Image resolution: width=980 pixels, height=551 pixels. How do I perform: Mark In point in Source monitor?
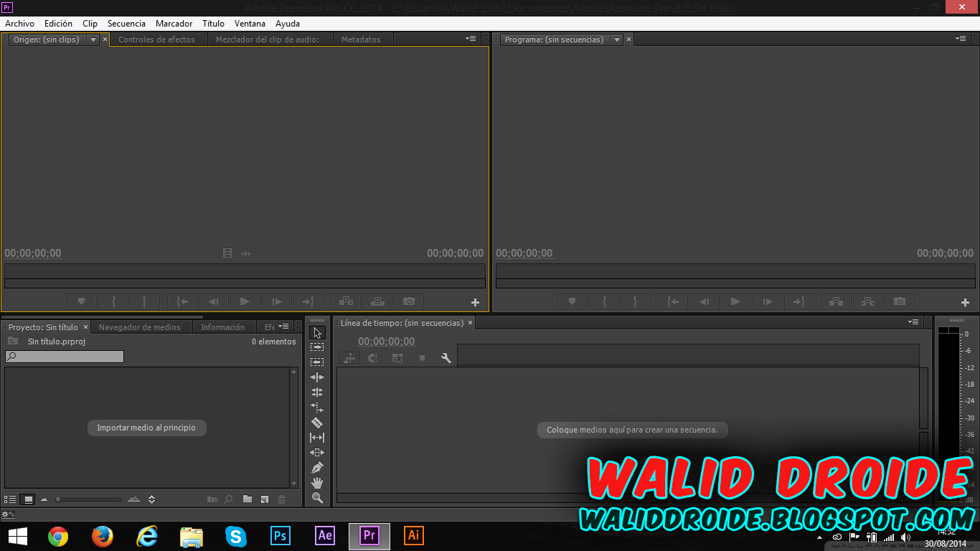[113, 302]
